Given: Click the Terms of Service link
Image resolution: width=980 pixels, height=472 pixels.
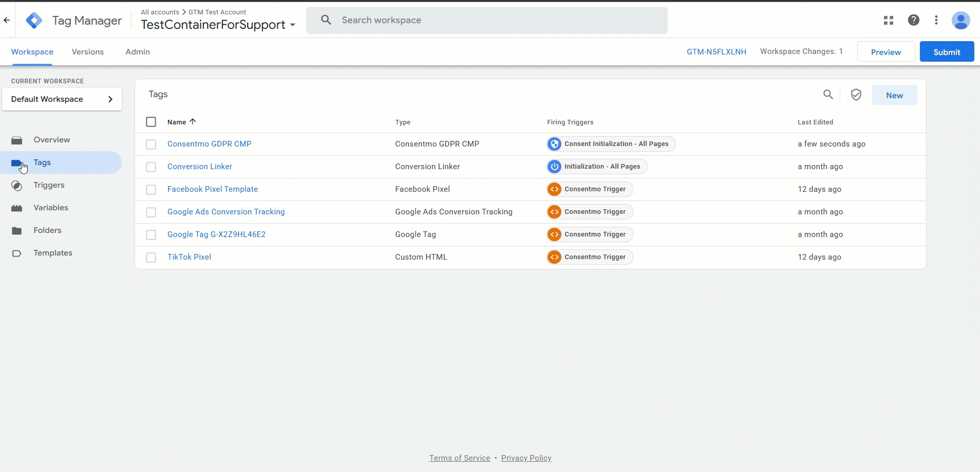Looking at the screenshot, I should coord(460,458).
